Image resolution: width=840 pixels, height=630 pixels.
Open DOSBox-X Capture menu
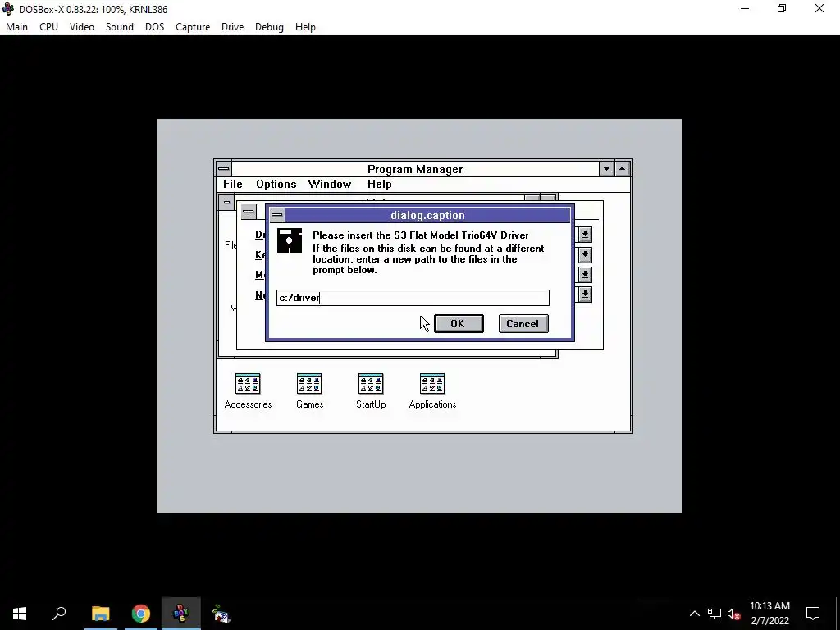[193, 27]
